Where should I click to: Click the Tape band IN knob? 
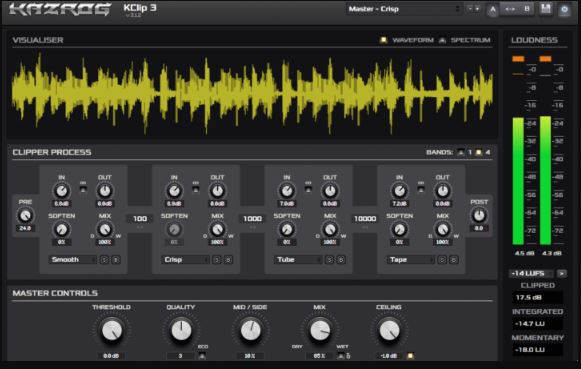[399, 191]
